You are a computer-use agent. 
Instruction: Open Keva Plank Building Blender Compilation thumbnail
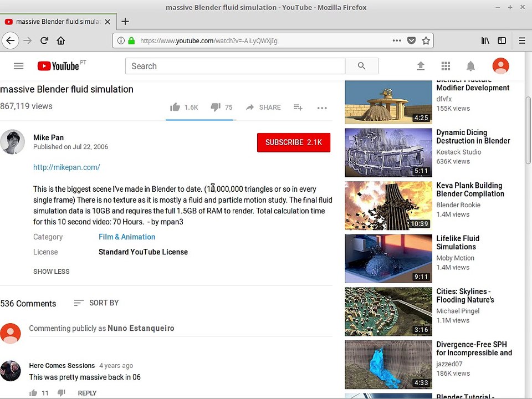388,206
